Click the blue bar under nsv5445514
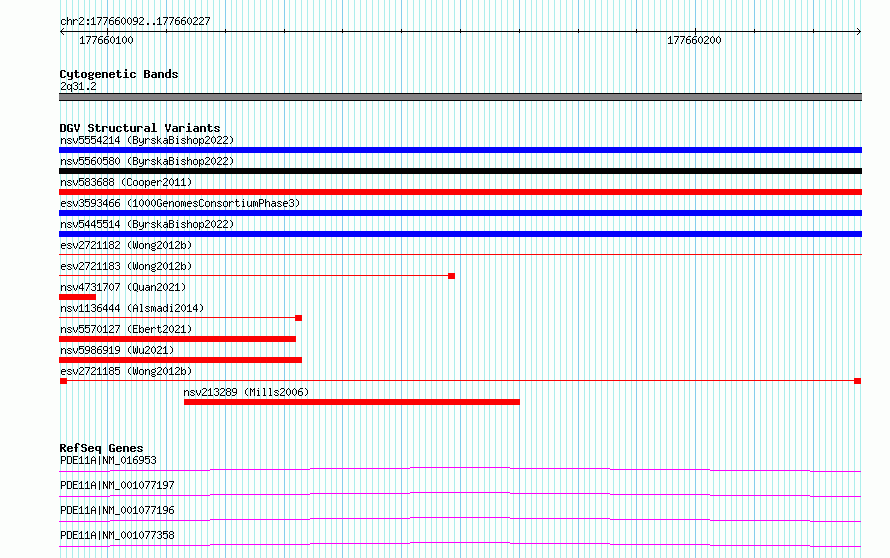This screenshot has width=890, height=558. click(x=460, y=234)
